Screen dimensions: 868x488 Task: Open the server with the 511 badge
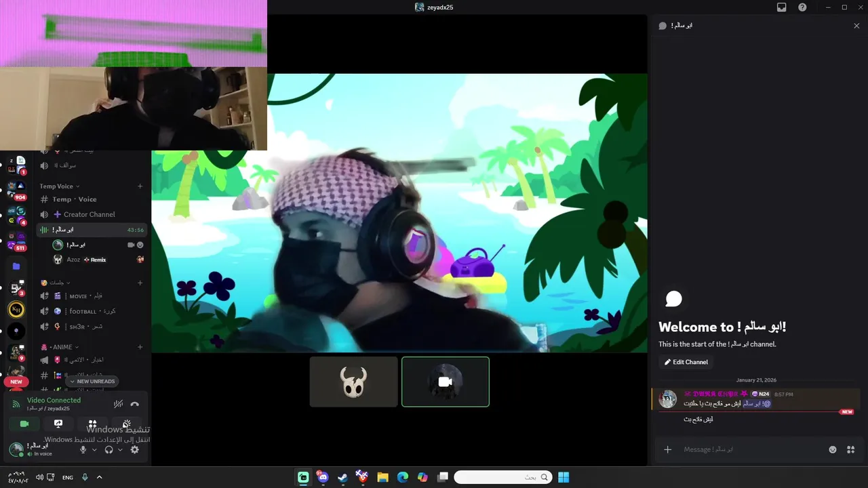coord(16,241)
